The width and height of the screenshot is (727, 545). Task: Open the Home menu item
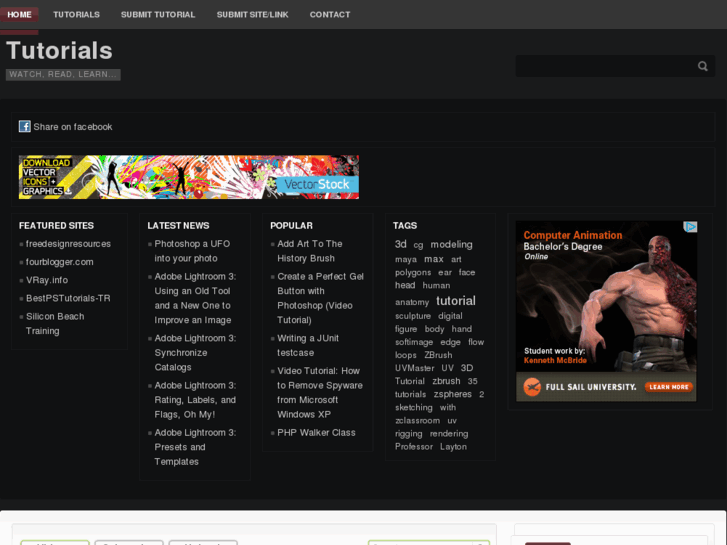[x=19, y=14]
